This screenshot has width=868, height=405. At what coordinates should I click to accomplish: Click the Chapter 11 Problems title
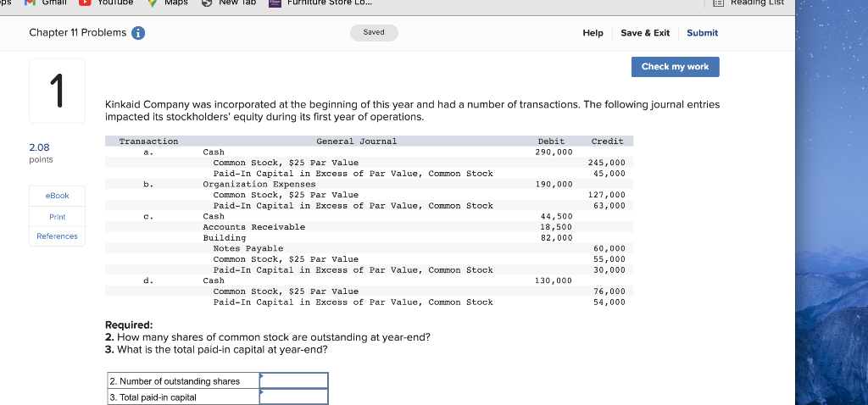77,33
